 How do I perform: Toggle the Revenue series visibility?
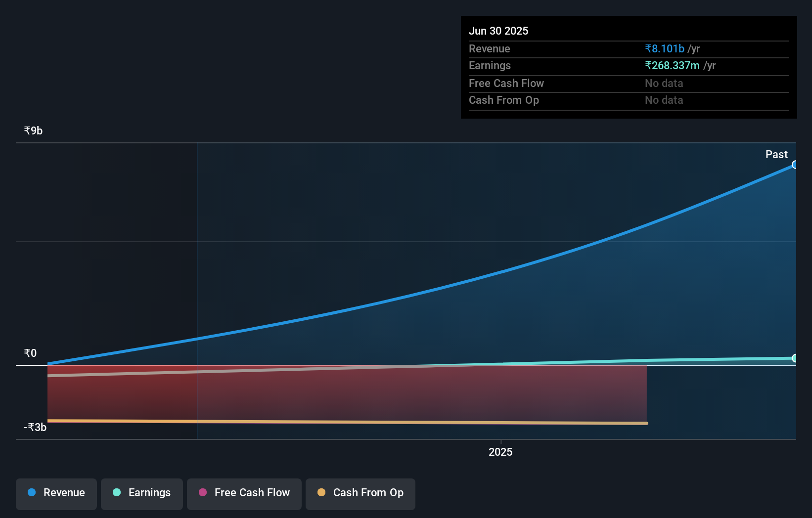56,493
